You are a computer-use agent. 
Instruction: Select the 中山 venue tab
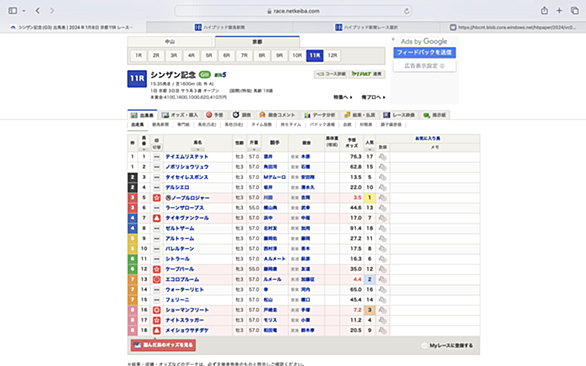[170, 41]
